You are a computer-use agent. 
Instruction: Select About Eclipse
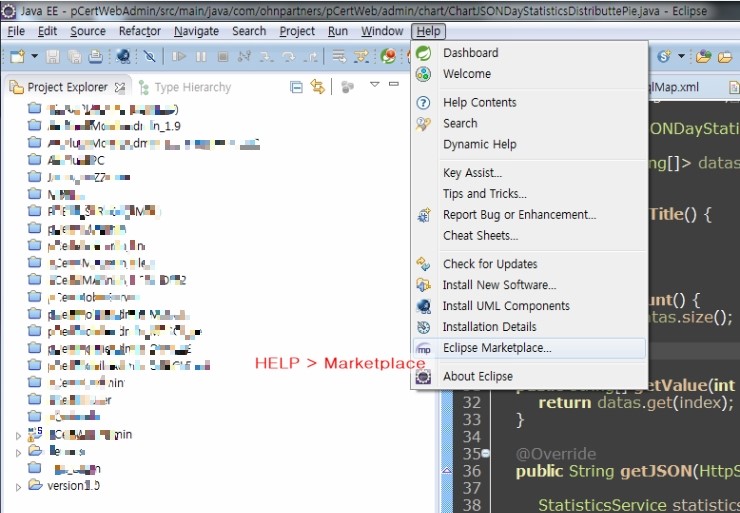coord(529,376)
